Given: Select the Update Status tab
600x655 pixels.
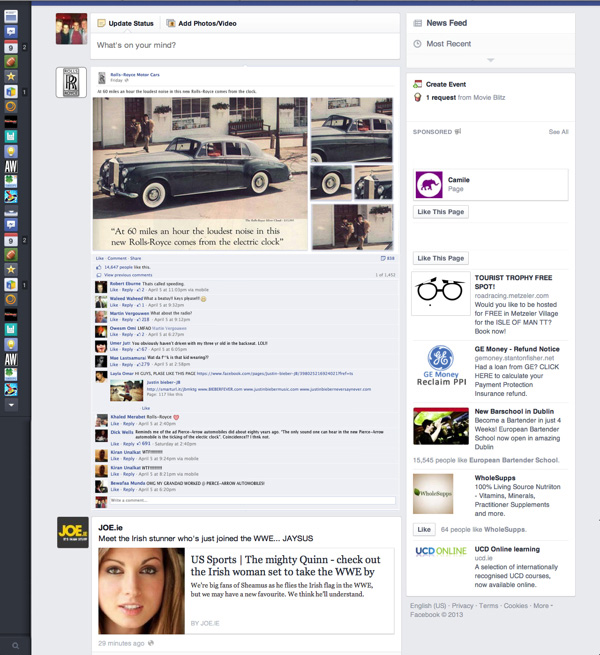Looking at the screenshot, I should [x=126, y=23].
